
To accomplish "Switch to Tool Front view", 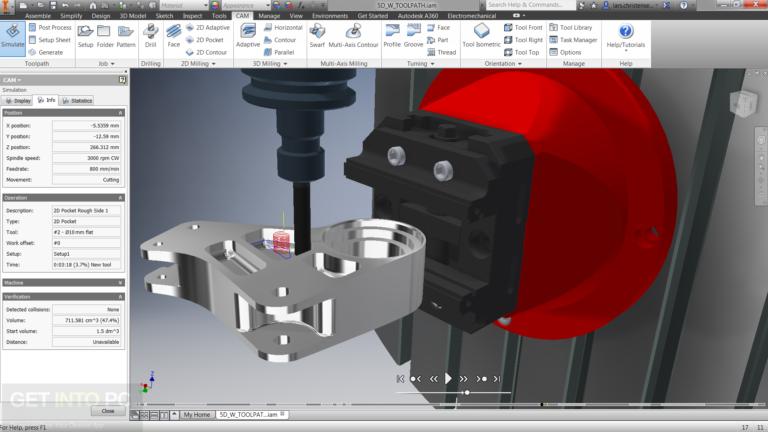I will 523,27.
